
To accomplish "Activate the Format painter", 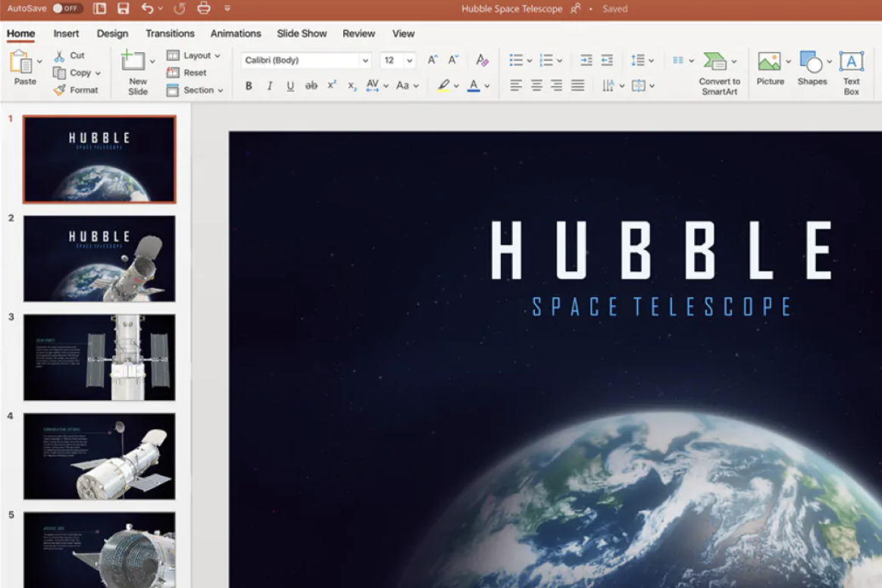I will 76,90.
